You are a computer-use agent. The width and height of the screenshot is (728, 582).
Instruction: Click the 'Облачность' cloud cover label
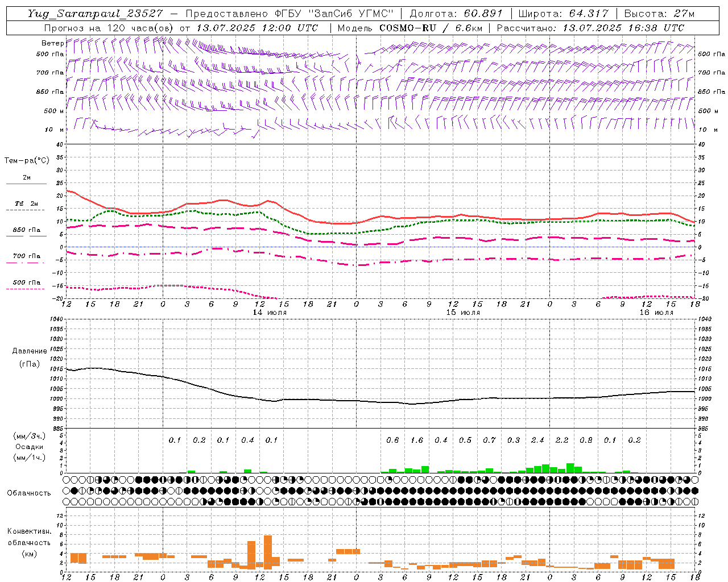tap(29, 493)
